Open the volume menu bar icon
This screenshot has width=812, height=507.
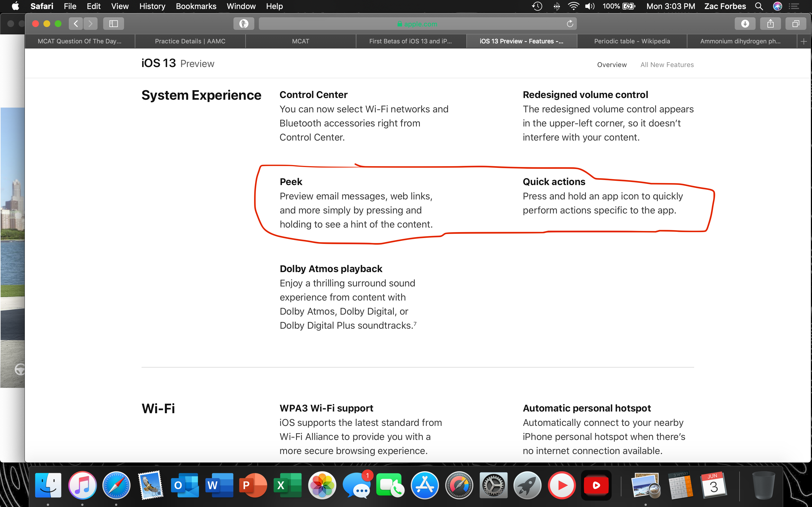(x=590, y=6)
